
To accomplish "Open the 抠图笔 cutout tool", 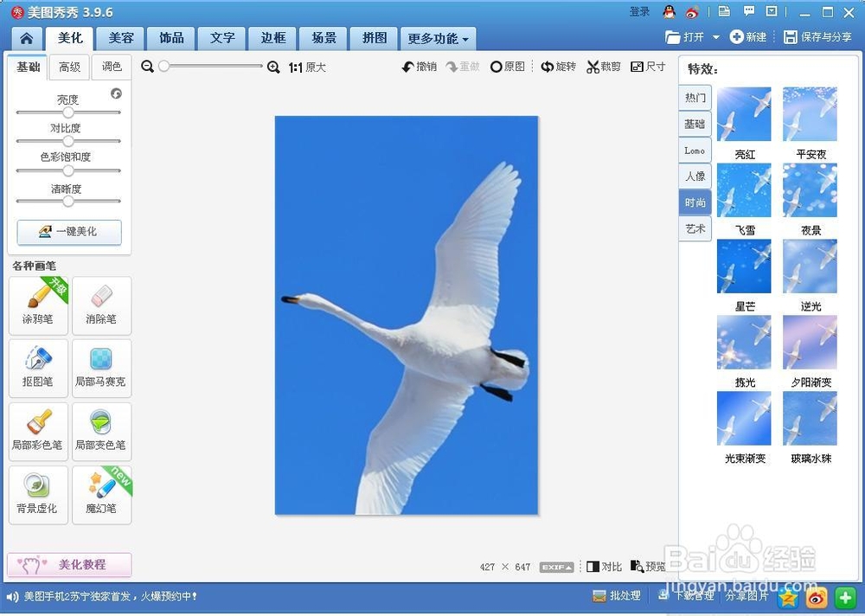I will point(38,369).
